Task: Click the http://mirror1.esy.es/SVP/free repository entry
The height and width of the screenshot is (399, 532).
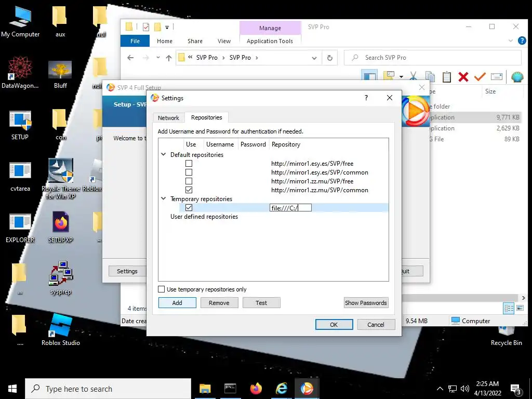Action: point(312,164)
